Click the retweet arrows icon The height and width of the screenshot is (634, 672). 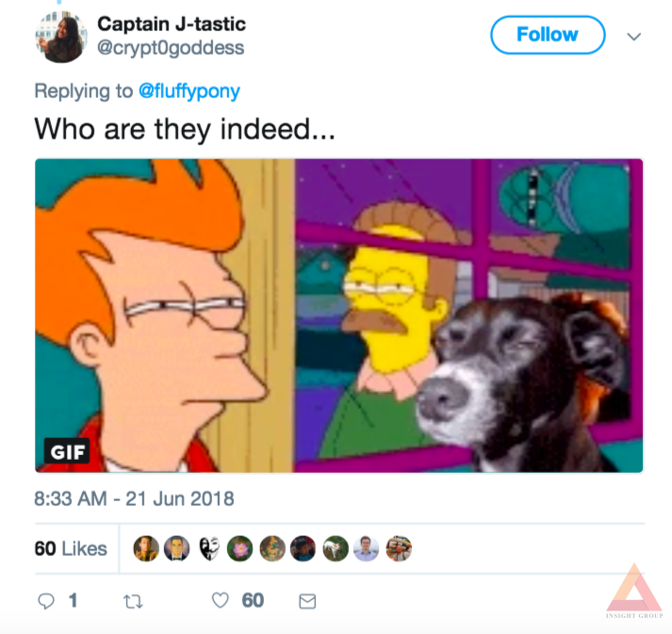click(133, 602)
